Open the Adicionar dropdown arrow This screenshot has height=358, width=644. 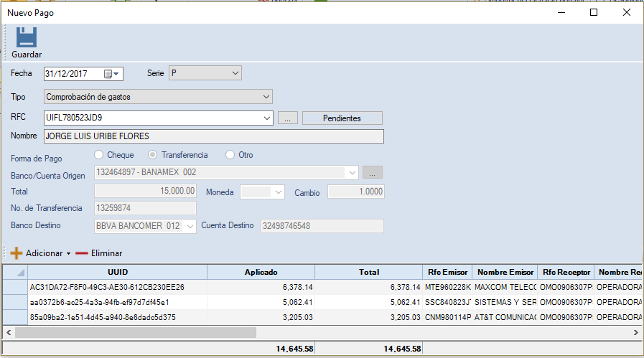pos(68,254)
